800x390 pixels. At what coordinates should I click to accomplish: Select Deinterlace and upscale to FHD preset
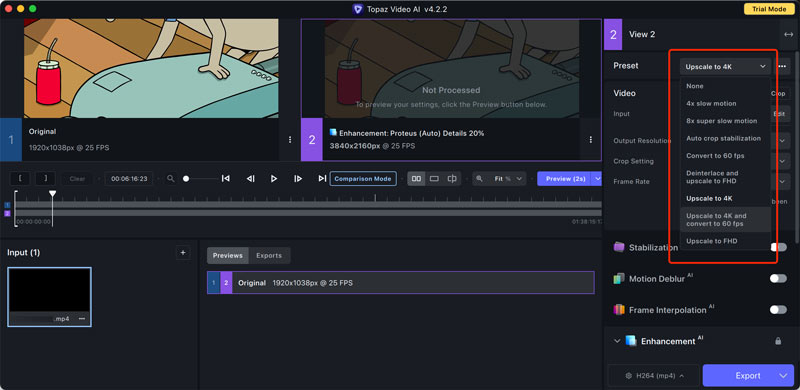(x=725, y=177)
